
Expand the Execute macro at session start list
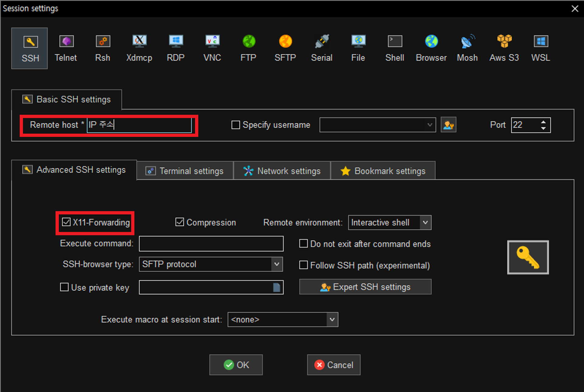pyautogui.click(x=332, y=319)
